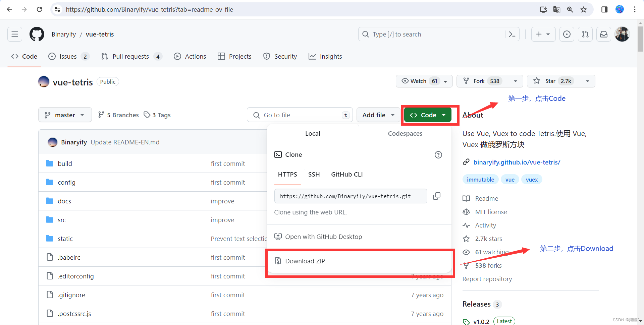
Task: Open the Binaryify owner link in breadcrumb
Action: [x=64, y=34]
